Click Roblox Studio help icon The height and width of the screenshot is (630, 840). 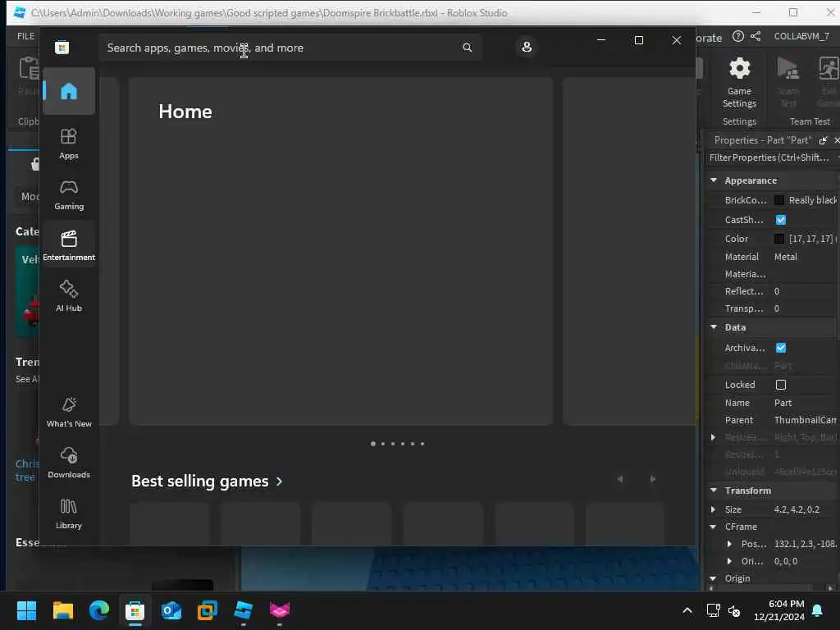click(738, 36)
